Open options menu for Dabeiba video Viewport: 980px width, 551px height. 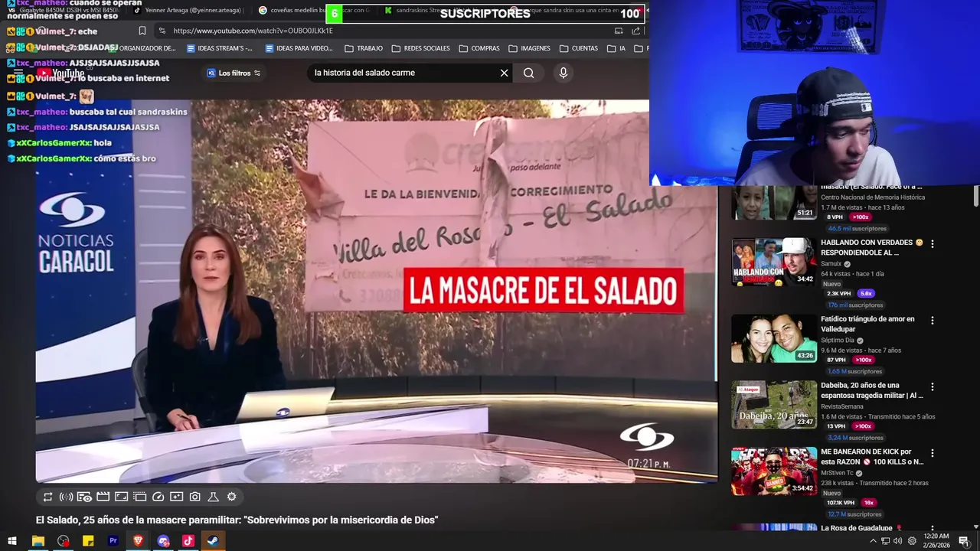[x=932, y=386]
